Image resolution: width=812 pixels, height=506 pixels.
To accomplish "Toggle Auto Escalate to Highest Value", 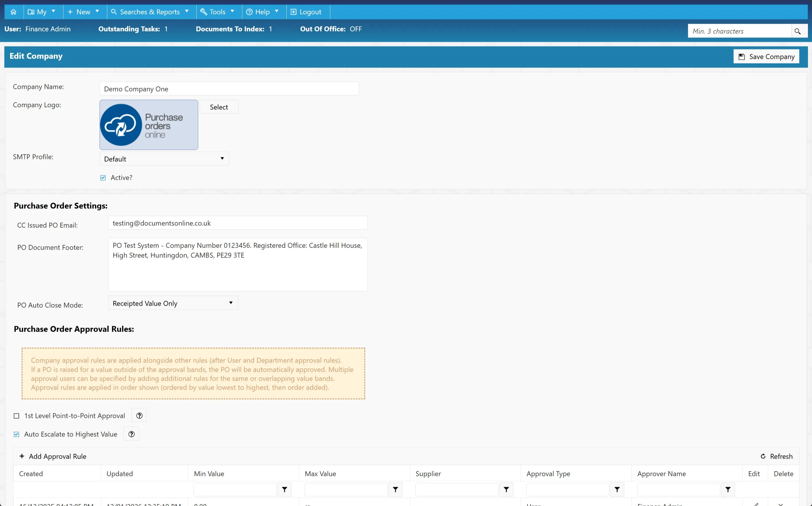I will coord(16,434).
